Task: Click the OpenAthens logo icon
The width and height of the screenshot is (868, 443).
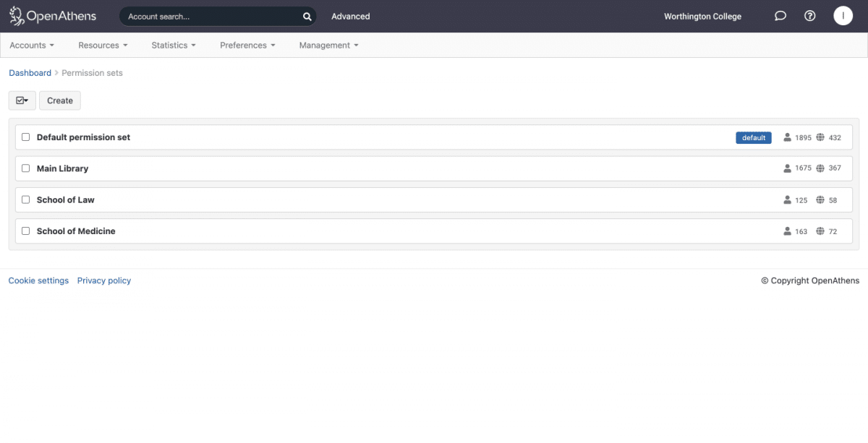Action: 17,16
